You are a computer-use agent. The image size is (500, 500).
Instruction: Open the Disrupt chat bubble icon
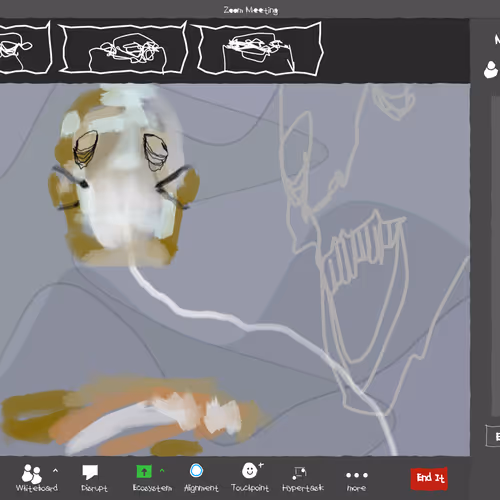coord(90,472)
